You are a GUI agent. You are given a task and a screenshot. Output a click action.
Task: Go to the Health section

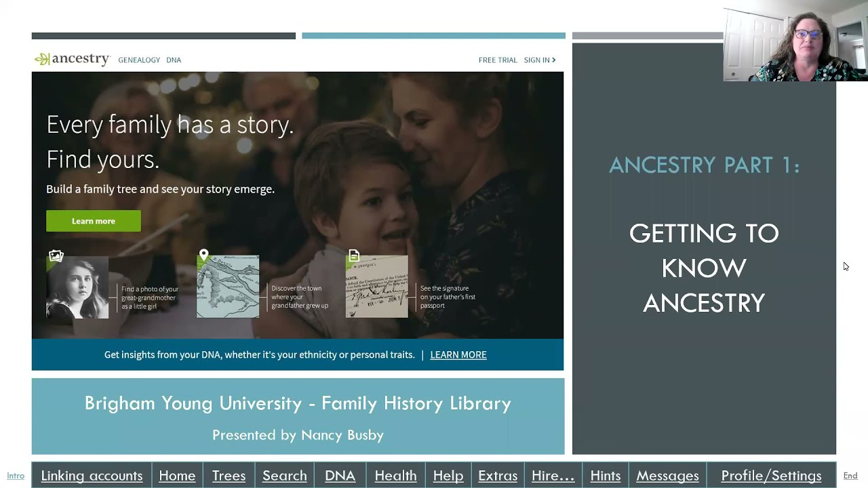[x=395, y=476]
